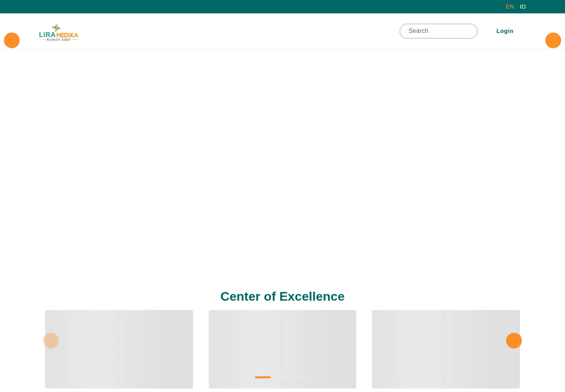Show next Center of Excellence cards

[514, 341]
